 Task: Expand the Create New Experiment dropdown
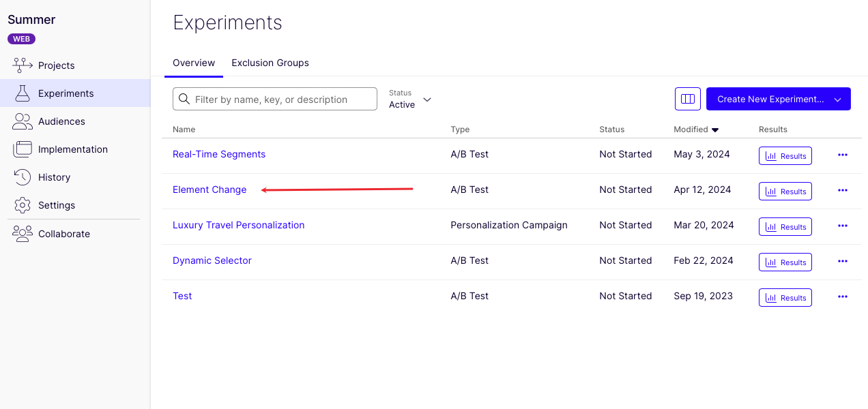838,100
